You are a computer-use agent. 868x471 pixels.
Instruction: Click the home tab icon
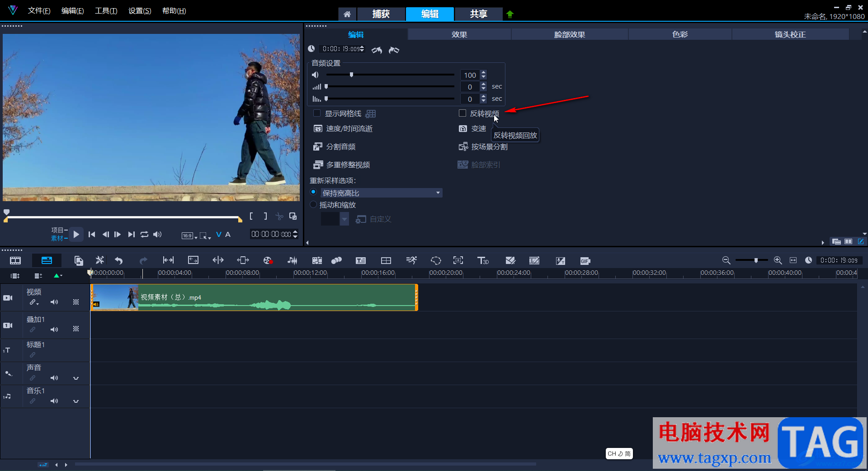click(347, 14)
